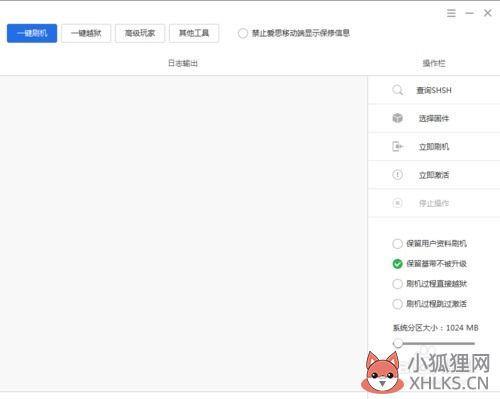
Task: Click the 日志输出 header
Action: [183, 63]
